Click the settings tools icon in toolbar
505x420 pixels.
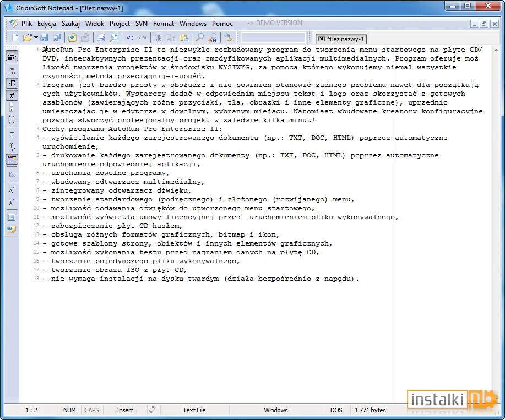pyautogui.click(x=229, y=37)
